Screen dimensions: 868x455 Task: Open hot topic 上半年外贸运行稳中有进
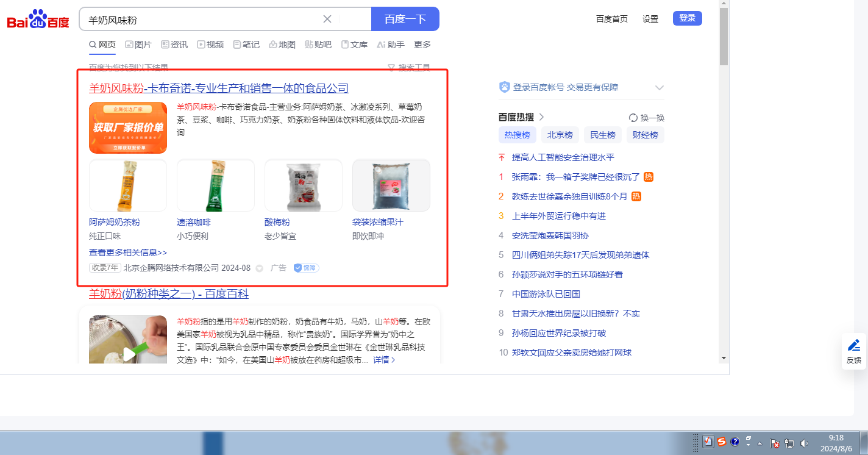pos(559,216)
